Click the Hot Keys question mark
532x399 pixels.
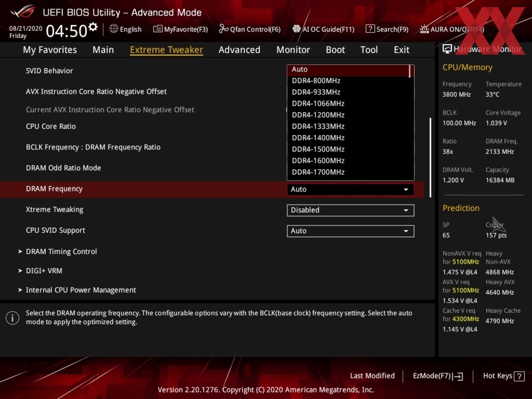519,376
